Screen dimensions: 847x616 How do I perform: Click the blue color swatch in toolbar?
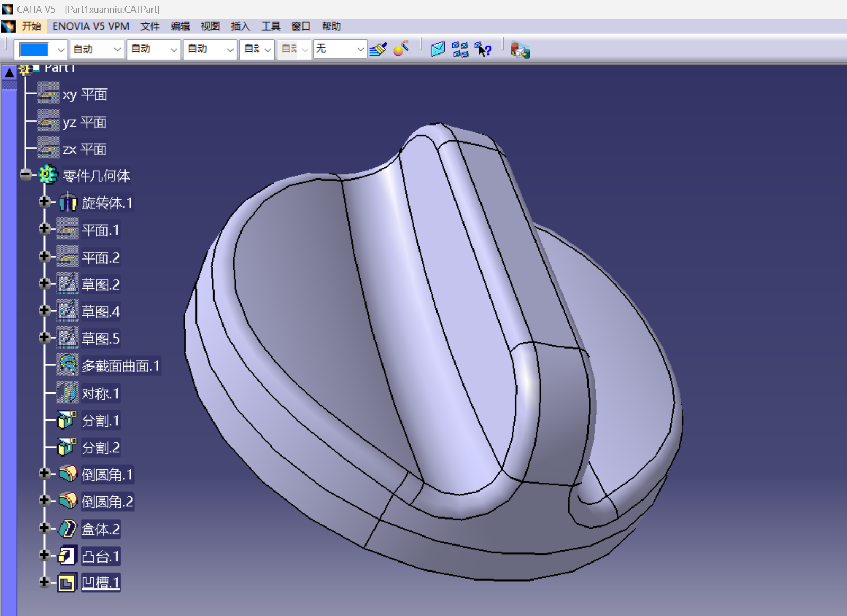tap(33, 50)
